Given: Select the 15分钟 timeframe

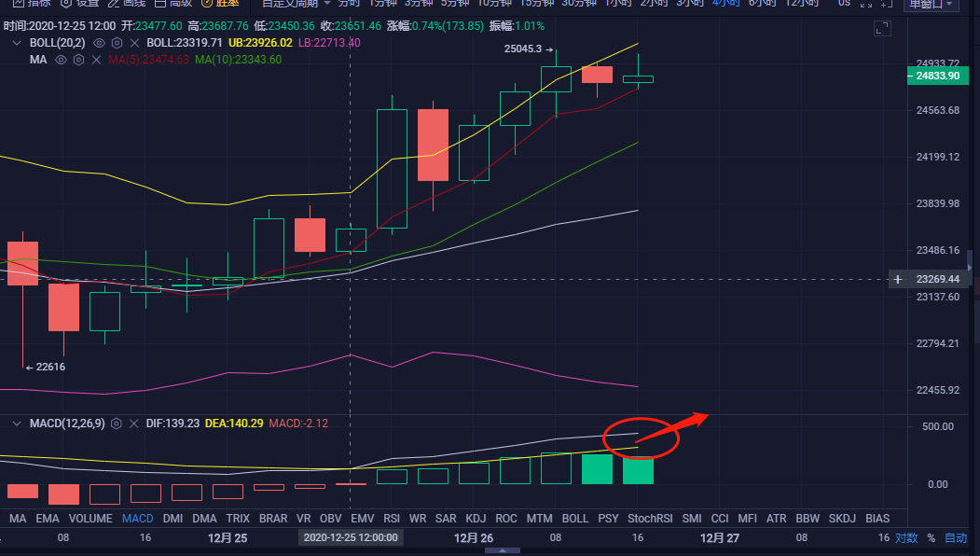Looking at the screenshot, I should 537,3.
